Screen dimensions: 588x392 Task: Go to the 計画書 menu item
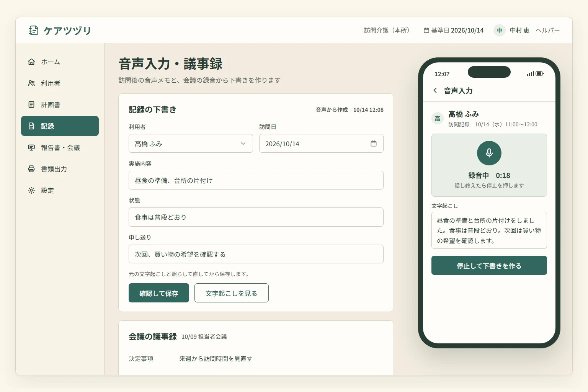pos(60,105)
